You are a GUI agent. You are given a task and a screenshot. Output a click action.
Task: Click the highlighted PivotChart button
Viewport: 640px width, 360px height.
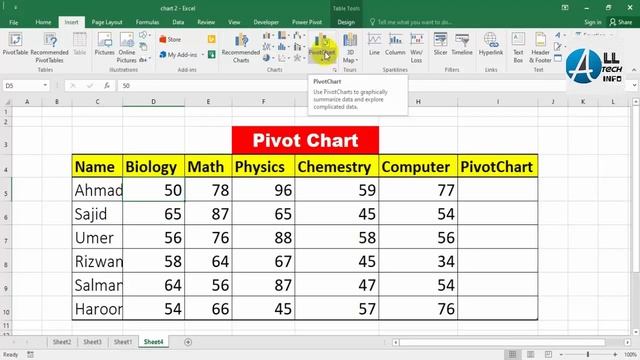[322, 47]
